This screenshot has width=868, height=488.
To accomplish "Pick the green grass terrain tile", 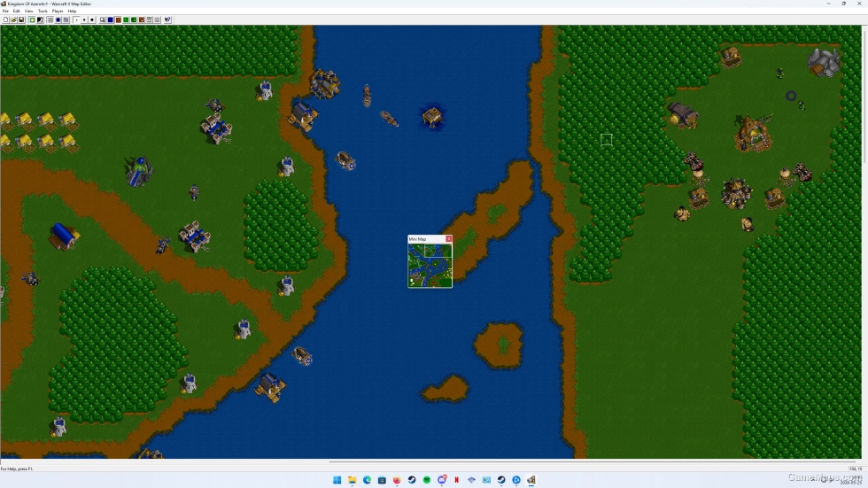I will tap(126, 19).
